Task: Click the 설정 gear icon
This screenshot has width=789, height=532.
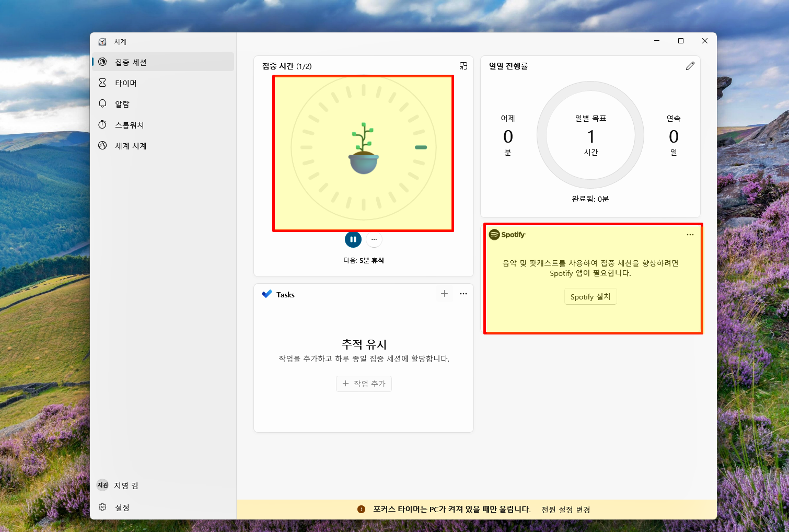Action: [x=102, y=507]
